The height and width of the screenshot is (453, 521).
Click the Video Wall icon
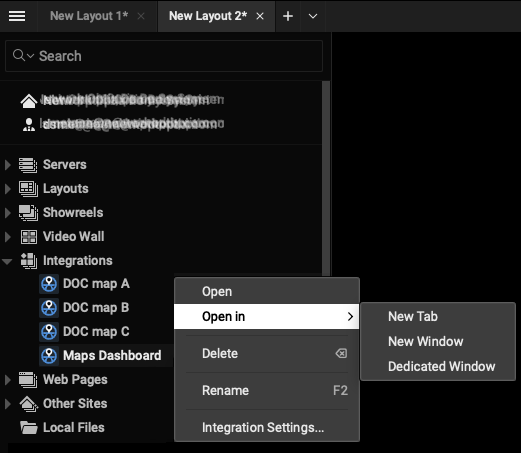click(x=29, y=237)
